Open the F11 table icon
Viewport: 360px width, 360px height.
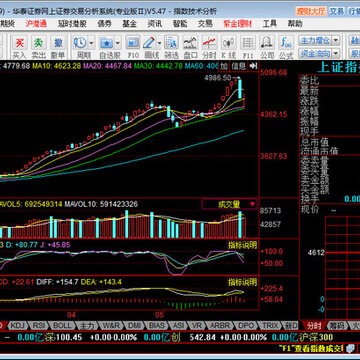(248, 43)
